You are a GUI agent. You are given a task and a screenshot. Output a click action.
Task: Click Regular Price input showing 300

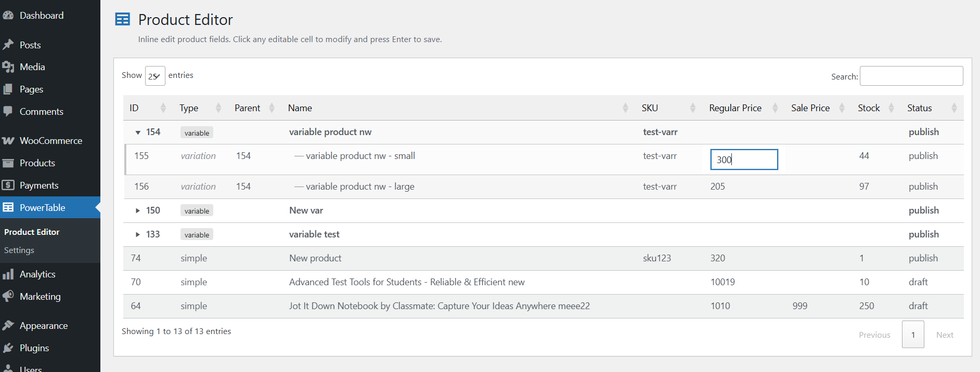click(744, 160)
